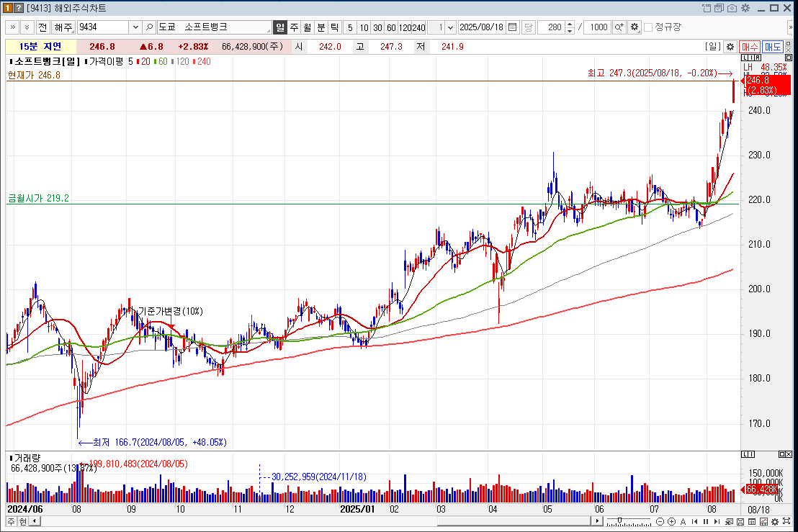Image resolution: width=798 pixels, height=532 pixels.
Task: Switch to 주 (weekly) chart period
Action: tap(294, 27)
